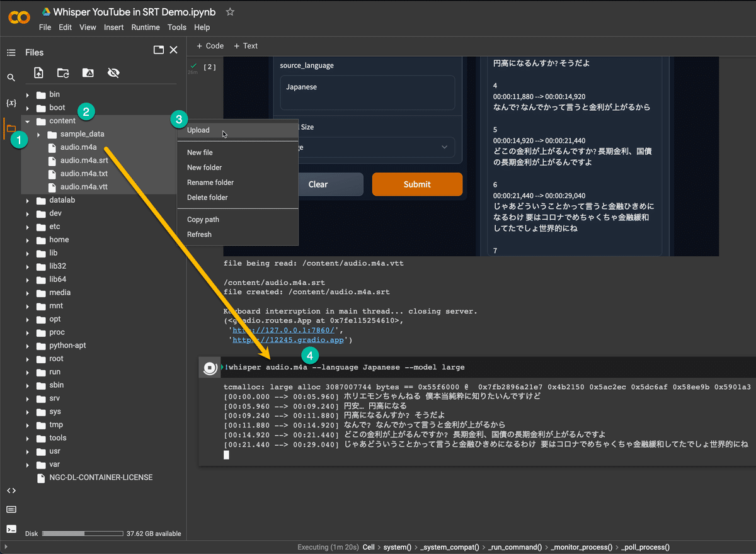Toggle the Files folder sidebar icon
This screenshot has height=554, width=756.
tap(11, 128)
